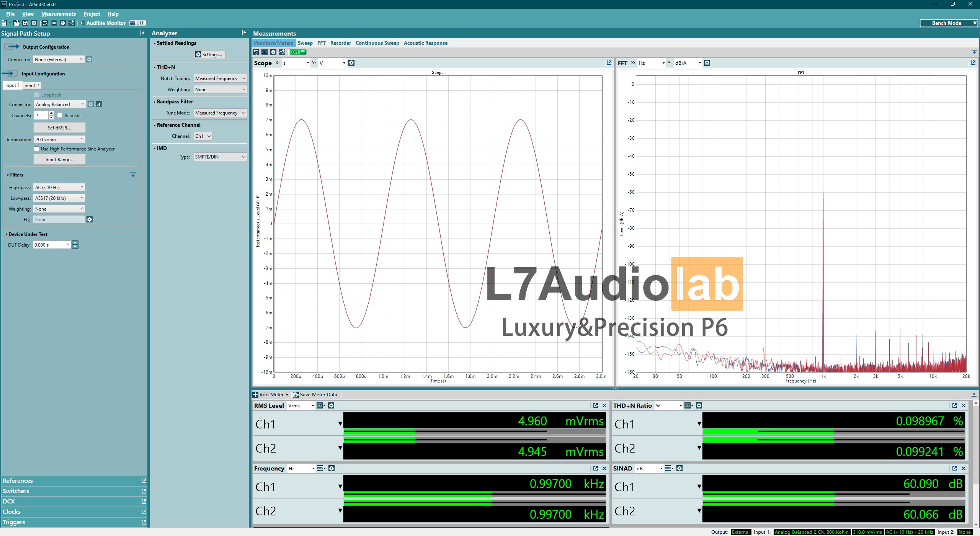Open Low-pass AES17 (20 kHz) dropdown
Screen dimensions: 980x536
tap(59, 198)
